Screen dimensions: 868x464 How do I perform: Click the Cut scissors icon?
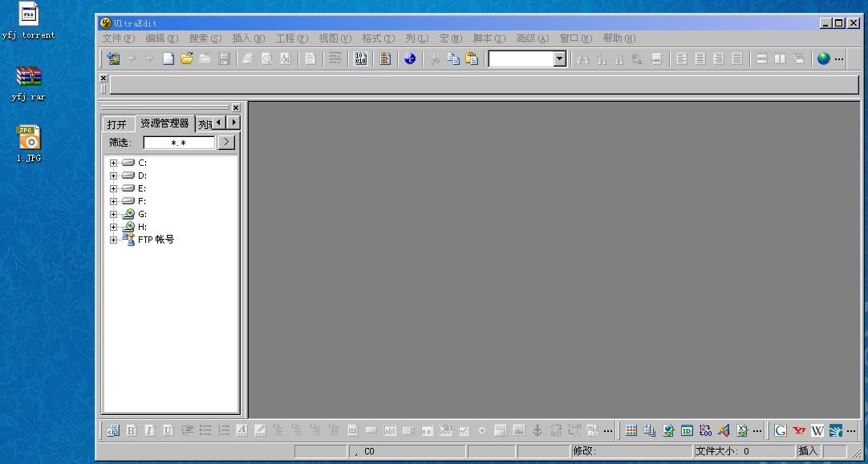(435, 58)
